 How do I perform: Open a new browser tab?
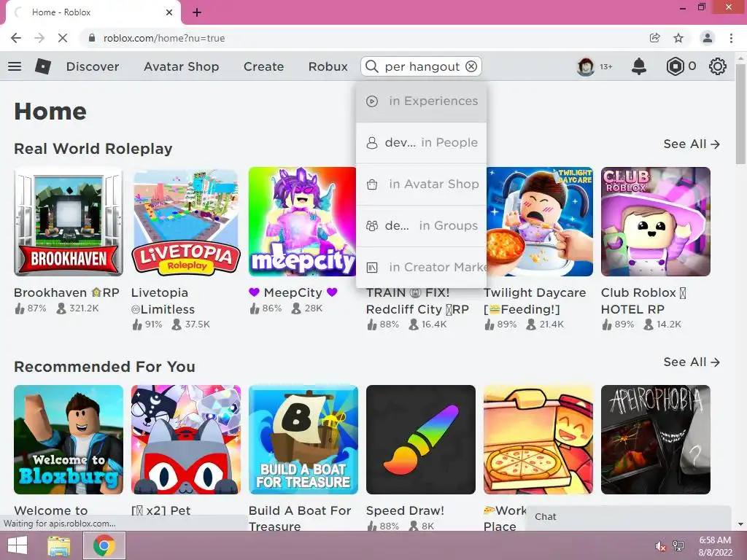197,12
